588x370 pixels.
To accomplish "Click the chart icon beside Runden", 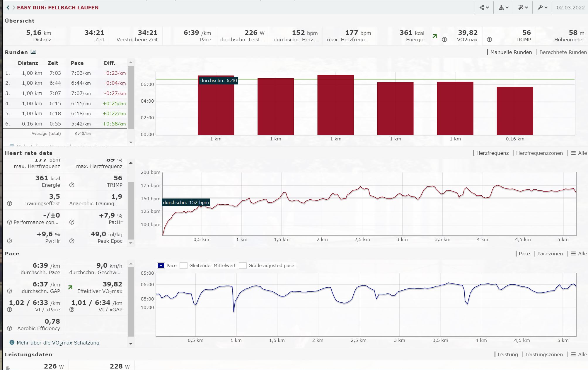I will [33, 52].
